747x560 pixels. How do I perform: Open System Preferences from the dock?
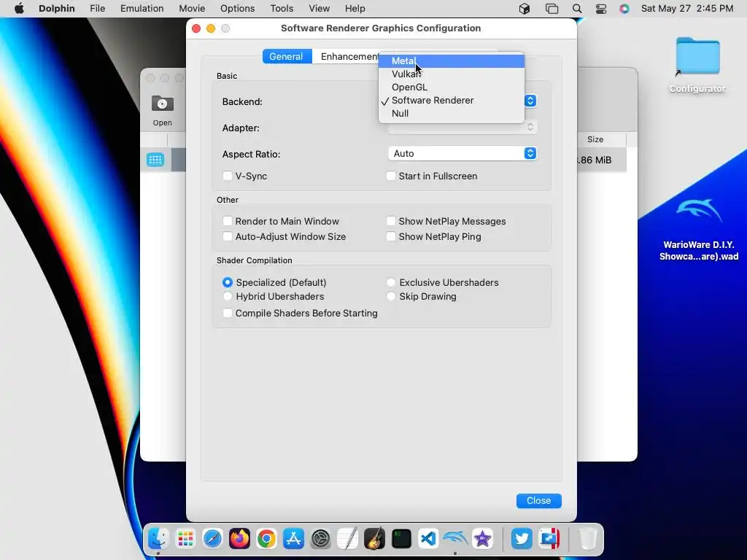pyautogui.click(x=321, y=539)
